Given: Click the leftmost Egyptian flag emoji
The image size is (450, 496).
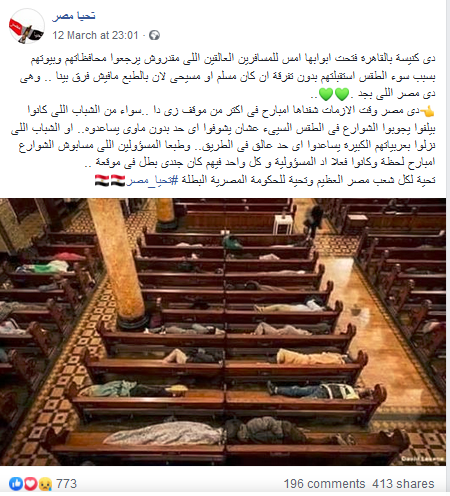Looking at the screenshot, I should click(102, 180).
